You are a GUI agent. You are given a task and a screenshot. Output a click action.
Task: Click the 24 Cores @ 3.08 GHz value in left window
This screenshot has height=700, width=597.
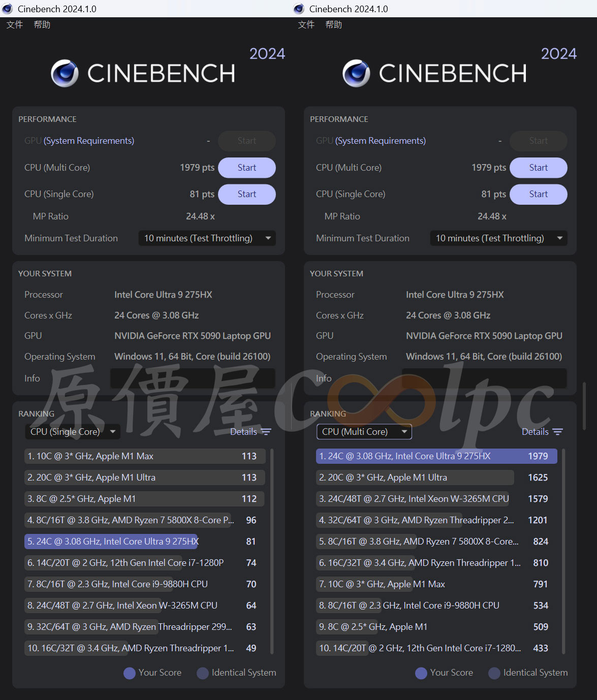point(156,315)
